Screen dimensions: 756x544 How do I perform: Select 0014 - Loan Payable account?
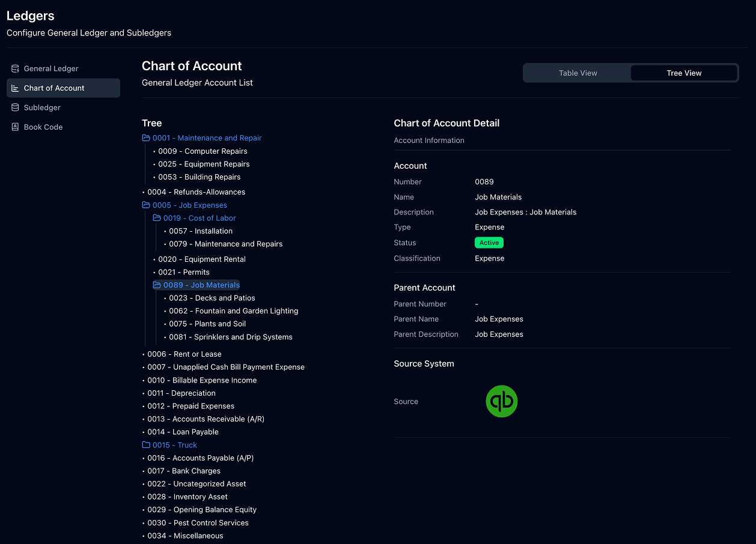pyautogui.click(x=183, y=432)
